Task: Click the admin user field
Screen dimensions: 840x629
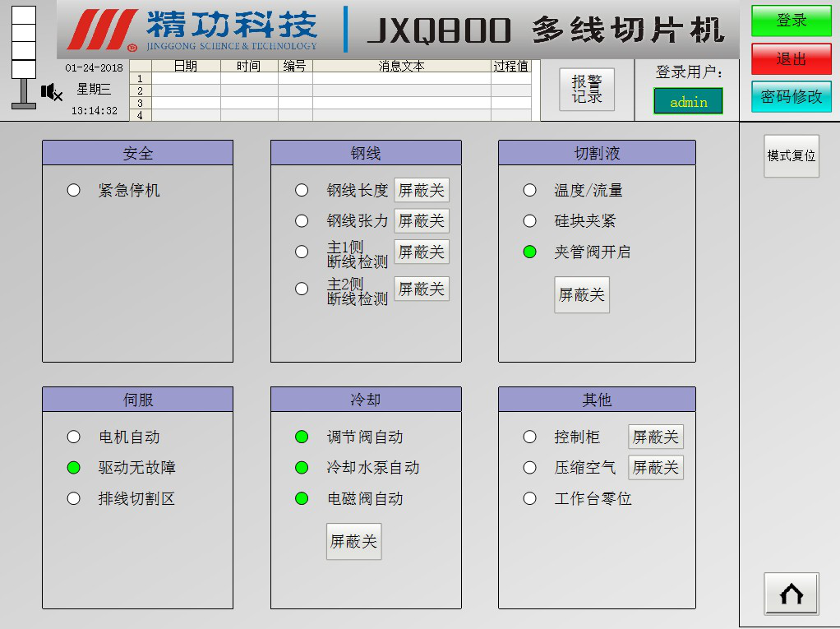Action: pyautogui.click(x=689, y=101)
